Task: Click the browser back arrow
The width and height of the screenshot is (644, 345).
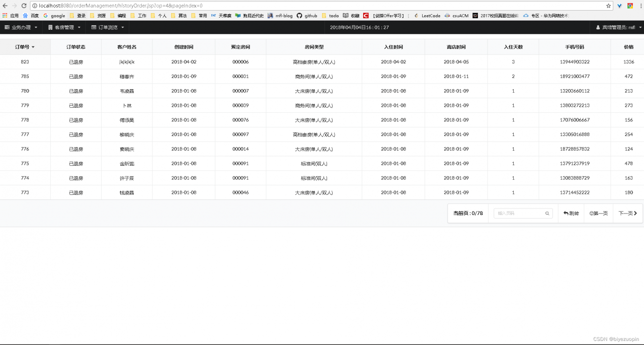Action: [x=5, y=6]
